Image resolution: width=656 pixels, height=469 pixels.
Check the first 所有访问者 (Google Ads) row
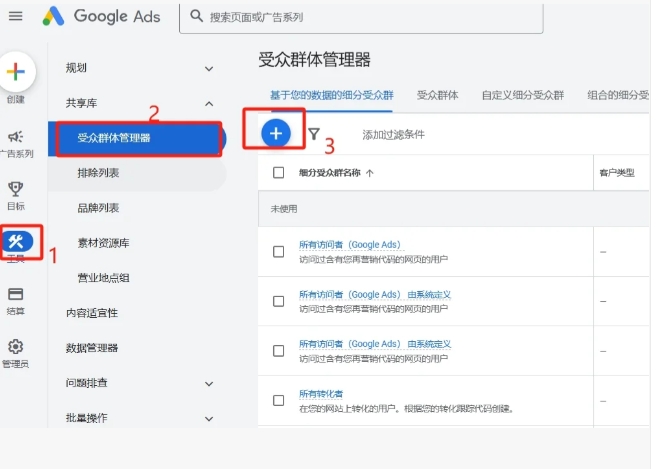(x=279, y=252)
